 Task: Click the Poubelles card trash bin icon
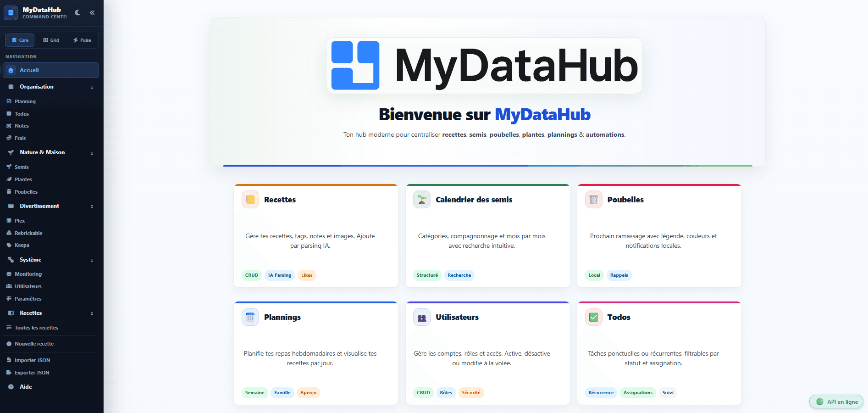coord(594,200)
